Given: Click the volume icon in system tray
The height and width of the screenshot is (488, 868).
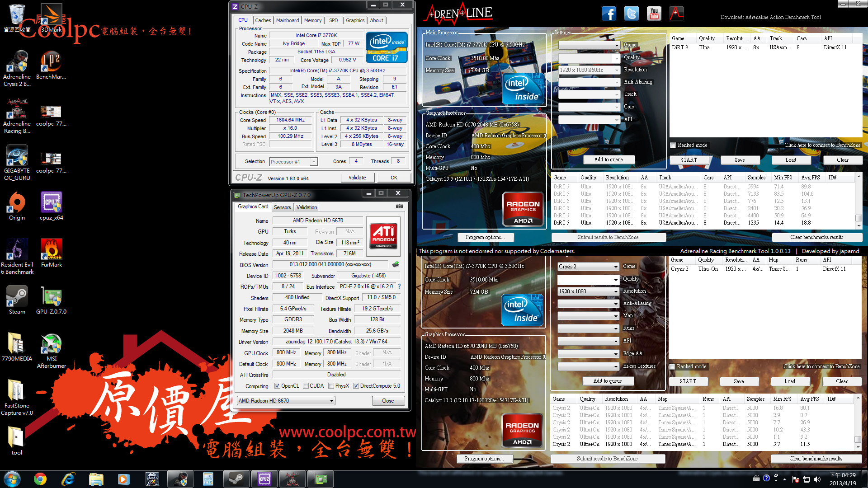Looking at the screenshot, I should click(x=817, y=479).
